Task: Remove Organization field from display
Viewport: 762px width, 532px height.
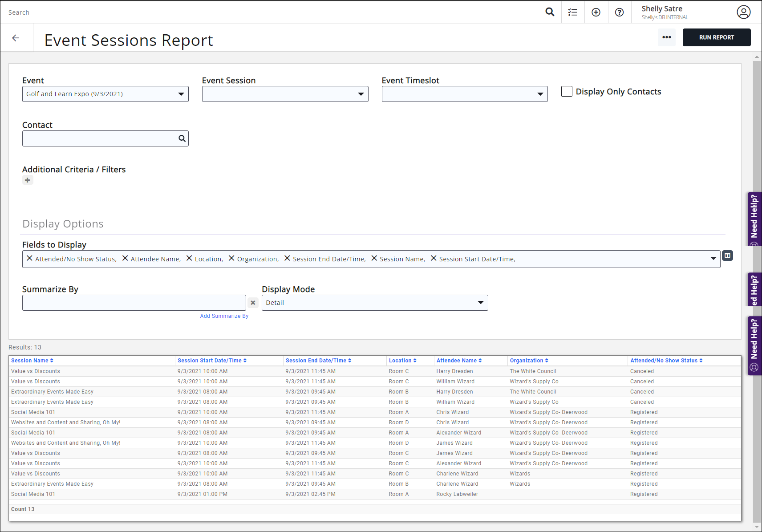Action: 231,258
